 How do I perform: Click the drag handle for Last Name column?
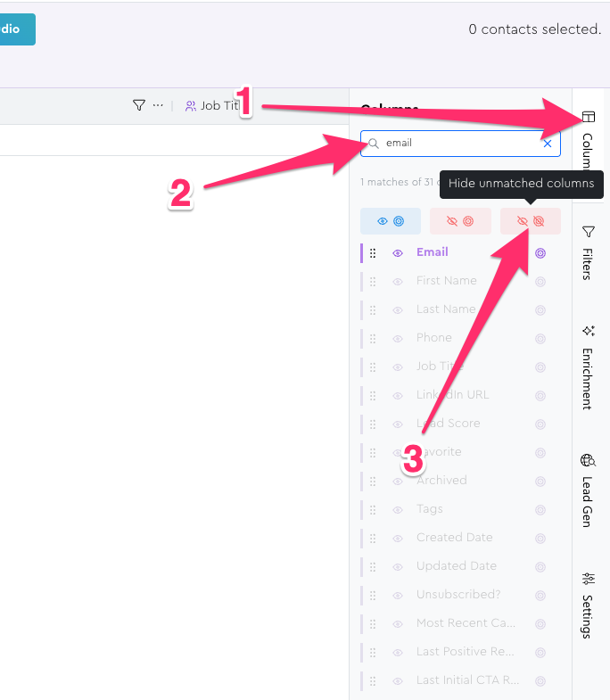[373, 309]
